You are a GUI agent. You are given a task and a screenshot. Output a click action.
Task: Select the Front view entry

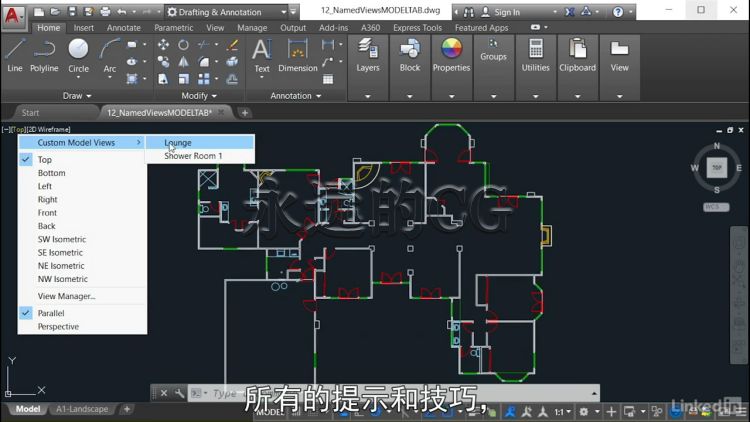[82, 212]
